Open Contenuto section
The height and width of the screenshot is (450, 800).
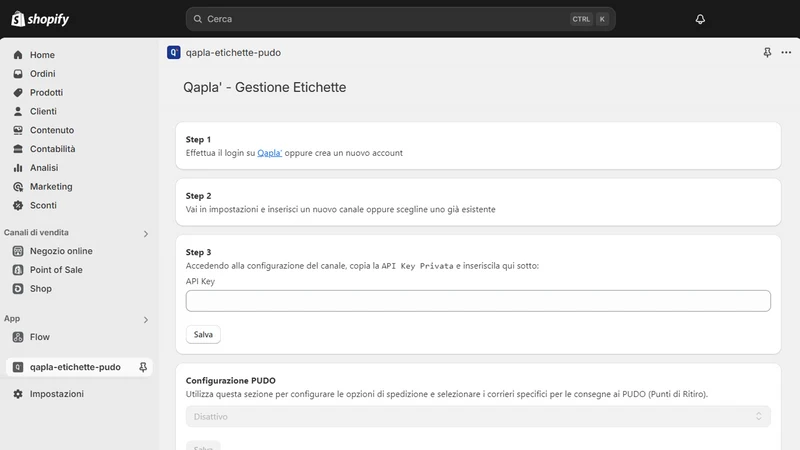[x=52, y=130]
